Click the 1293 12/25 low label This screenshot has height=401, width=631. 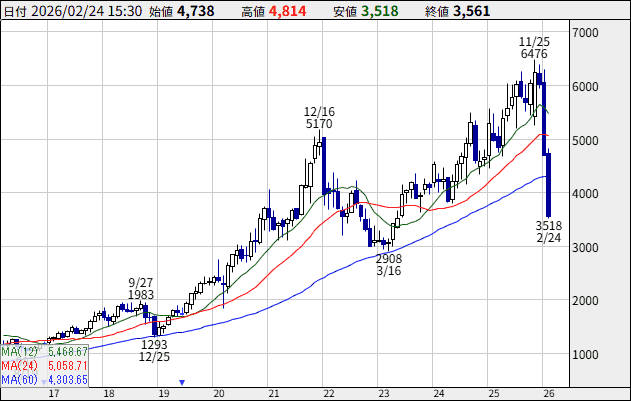[153, 350]
